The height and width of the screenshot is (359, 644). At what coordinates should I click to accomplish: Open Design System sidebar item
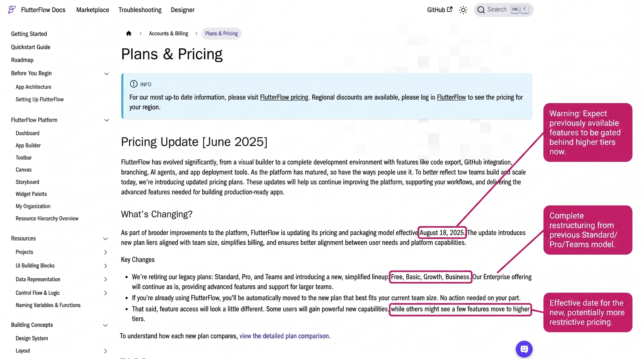[32, 338]
